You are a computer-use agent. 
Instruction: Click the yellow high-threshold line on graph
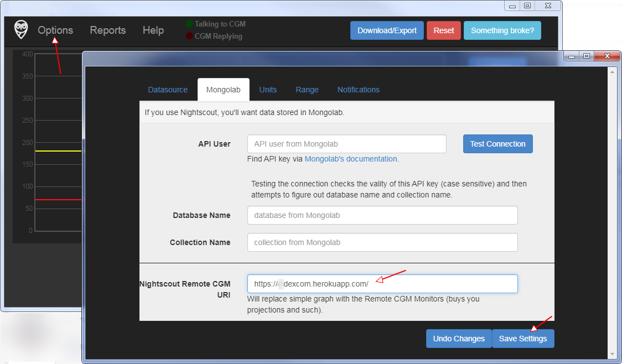point(58,151)
